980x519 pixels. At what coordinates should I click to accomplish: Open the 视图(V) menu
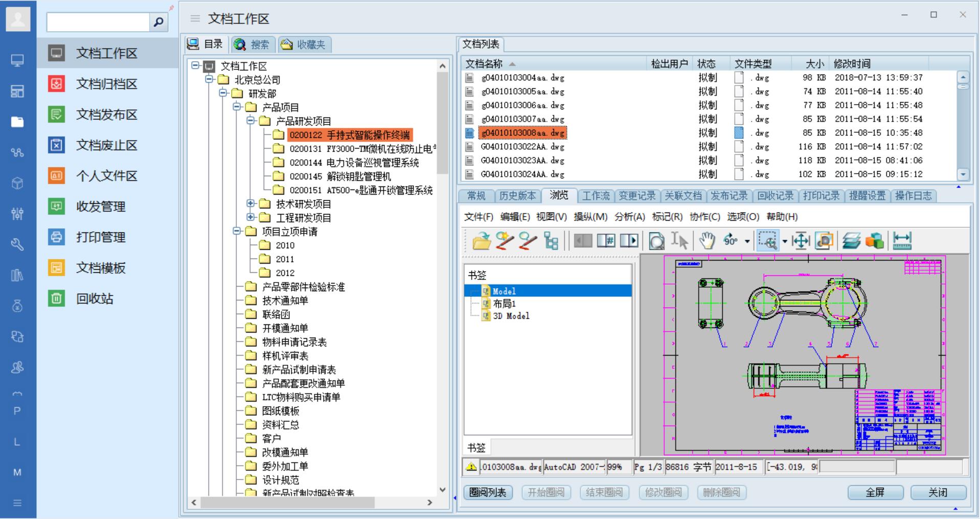[x=551, y=217]
